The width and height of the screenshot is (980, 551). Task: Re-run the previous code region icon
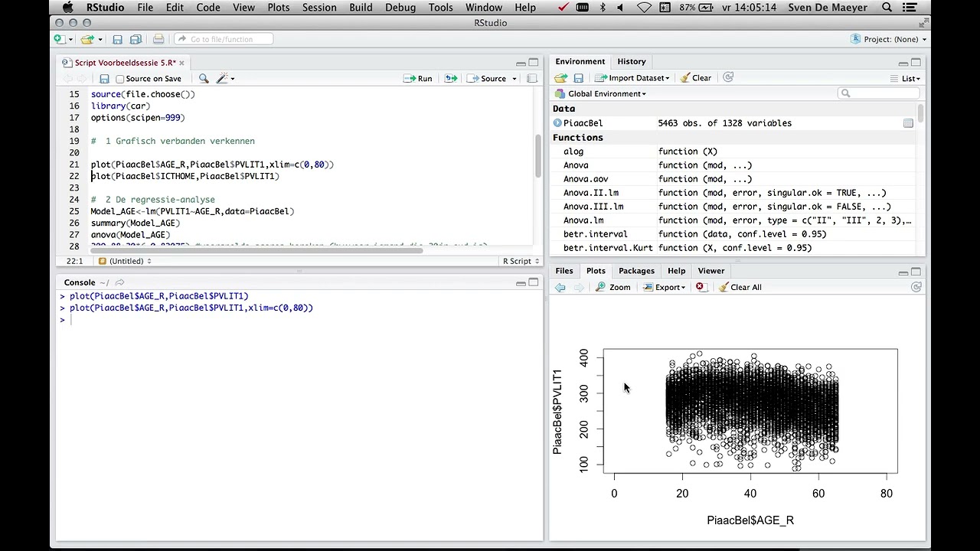point(450,78)
